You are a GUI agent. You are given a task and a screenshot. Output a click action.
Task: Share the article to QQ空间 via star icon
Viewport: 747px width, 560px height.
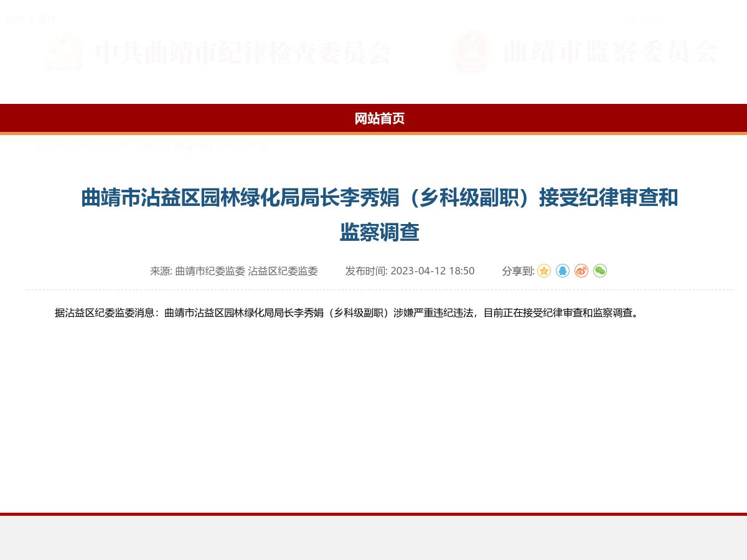click(544, 271)
